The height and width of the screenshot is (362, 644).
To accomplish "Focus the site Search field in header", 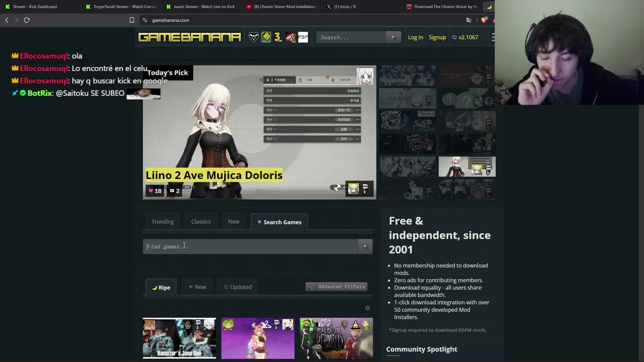I will click(351, 37).
